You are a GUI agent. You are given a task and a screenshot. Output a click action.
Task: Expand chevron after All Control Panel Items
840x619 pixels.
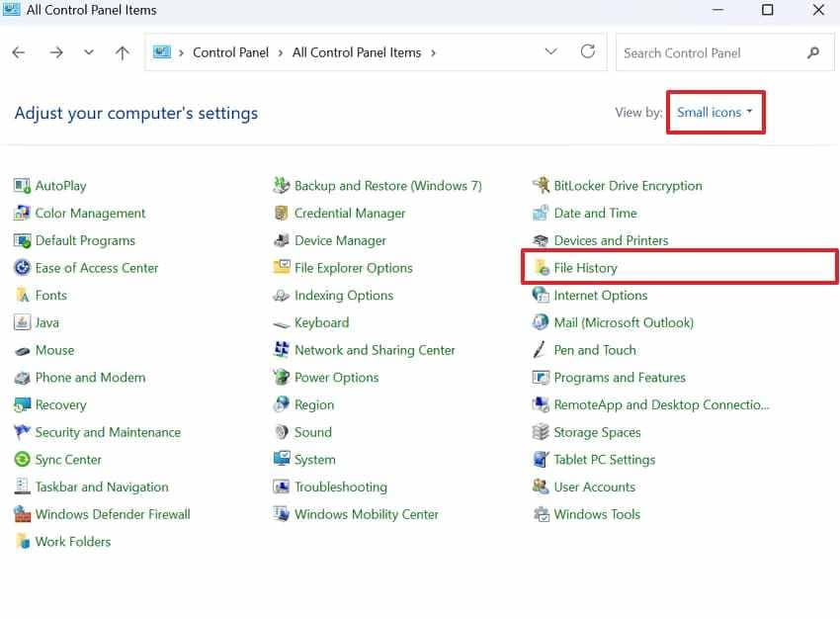(434, 53)
